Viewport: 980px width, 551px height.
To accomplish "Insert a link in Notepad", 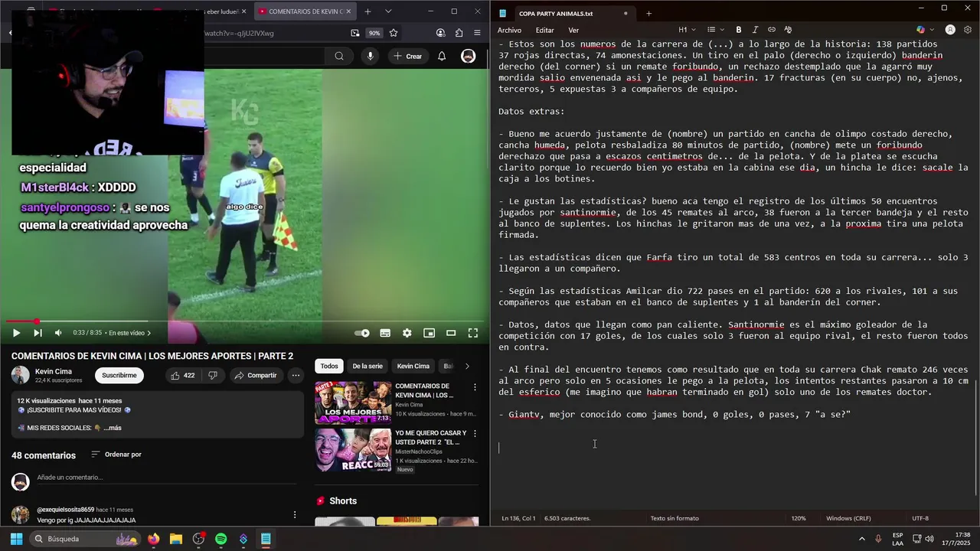I will point(772,30).
